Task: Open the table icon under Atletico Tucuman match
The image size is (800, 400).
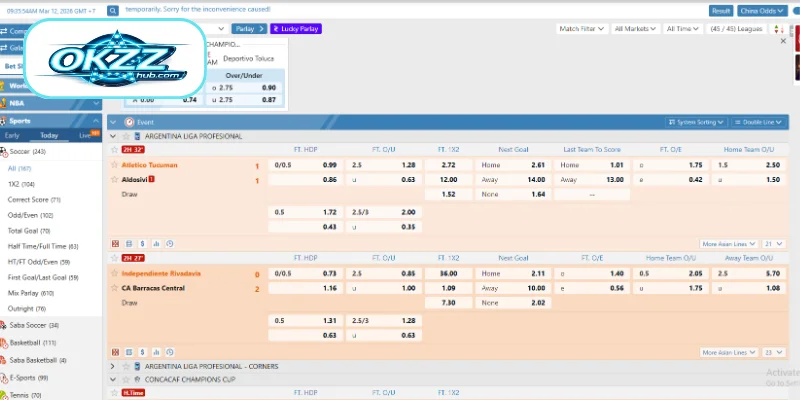Action: coord(129,244)
